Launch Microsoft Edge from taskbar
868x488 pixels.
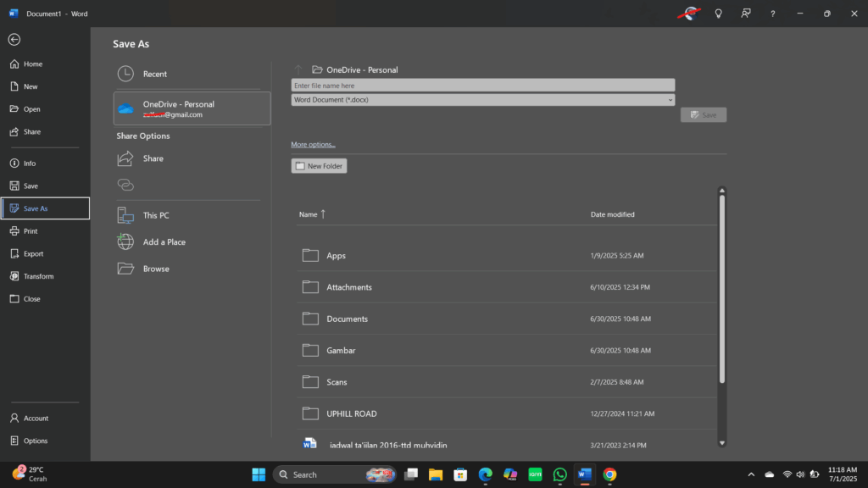486,474
